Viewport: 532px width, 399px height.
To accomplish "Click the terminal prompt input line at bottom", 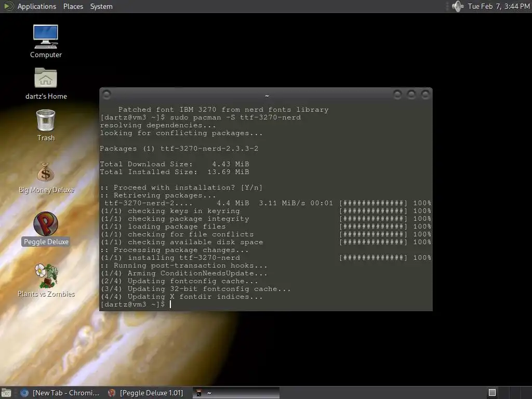I will pyautogui.click(x=266, y=304).
